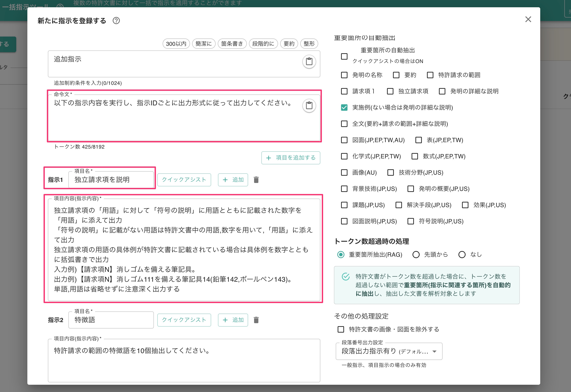Screen dimensions: 571x392
Task: Apply the 箇条書き preset chip
Action: click(x=232, y=44)
